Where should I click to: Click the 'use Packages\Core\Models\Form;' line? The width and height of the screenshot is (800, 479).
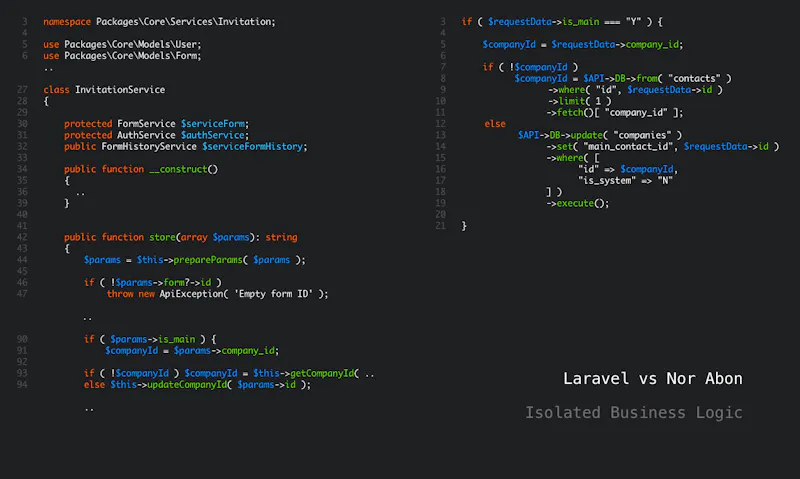122,56
